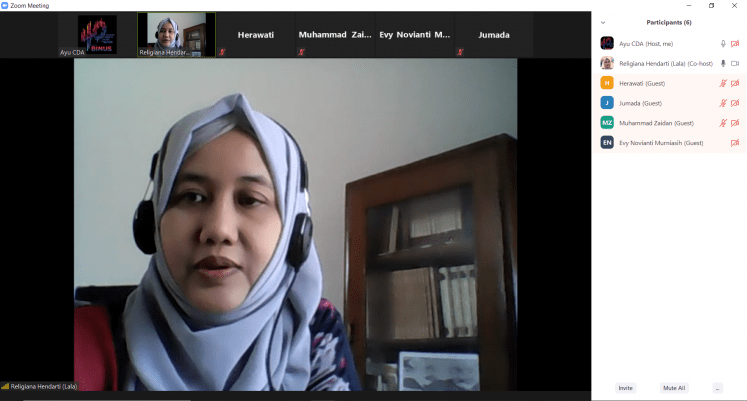Click Religiana Hendarti (Lala) name label on main video
The height and width of the screenshot is (401, 747).
pyautogui.click(x=44, y=386)
